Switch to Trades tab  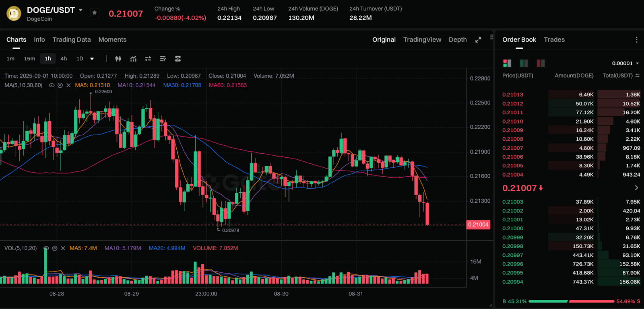554,40
